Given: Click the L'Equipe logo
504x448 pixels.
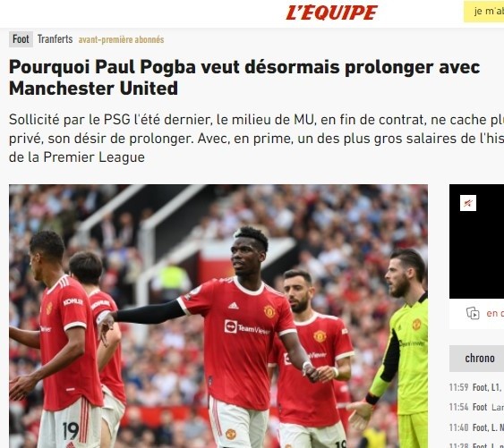Looking at the screenshot, I should pyautogui.click(x=331, y=13).
